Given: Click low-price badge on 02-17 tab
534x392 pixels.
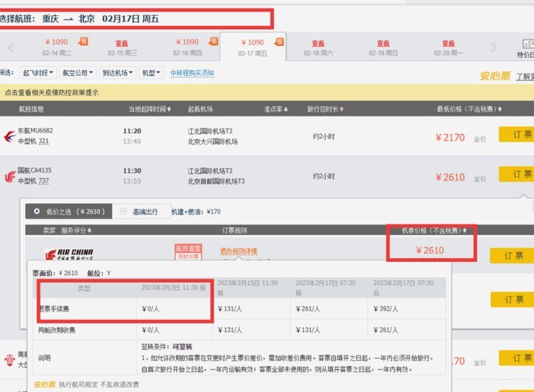Looking at the screenshot, I should 279,42.
